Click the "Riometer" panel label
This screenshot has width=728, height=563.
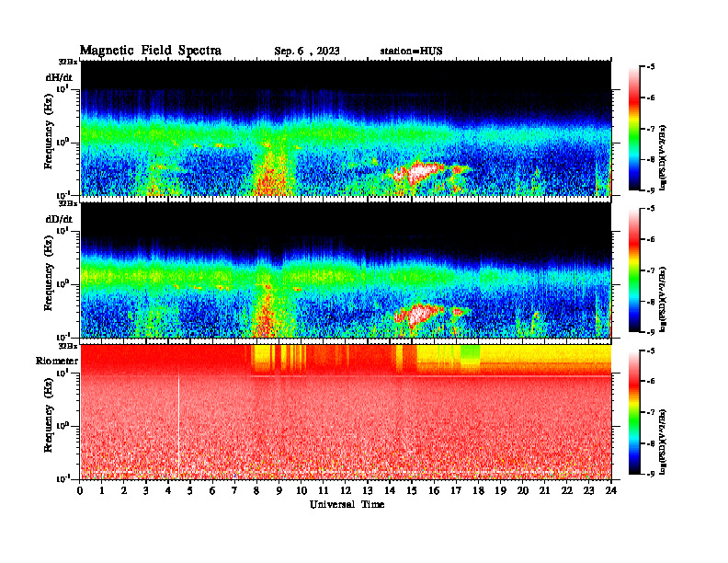[57, 361]
